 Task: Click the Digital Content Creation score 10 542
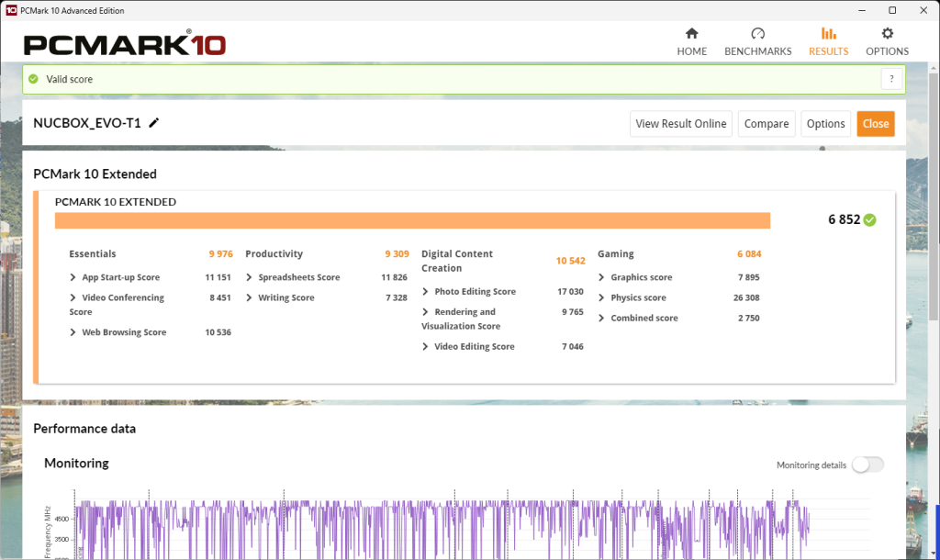(570, 261)
